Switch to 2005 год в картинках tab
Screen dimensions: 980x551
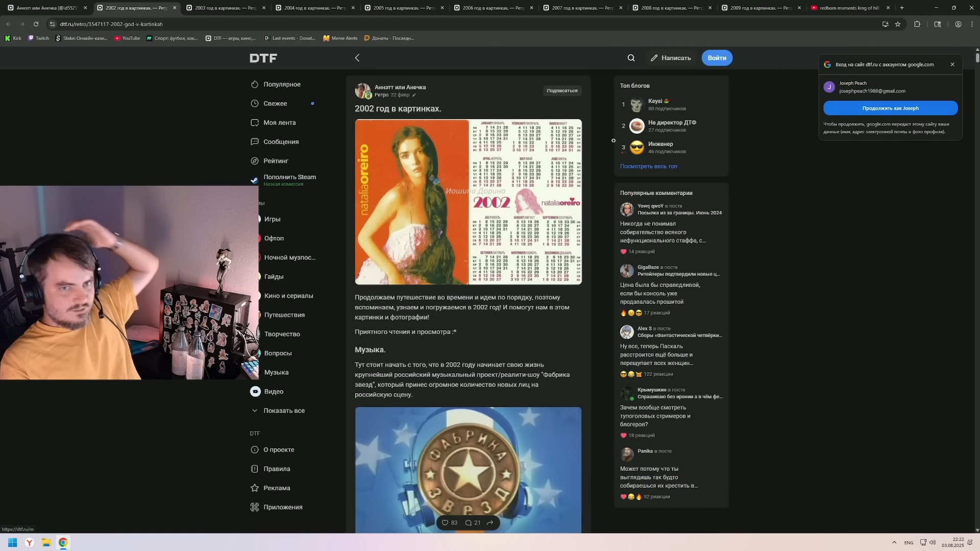tap(403, 8)
